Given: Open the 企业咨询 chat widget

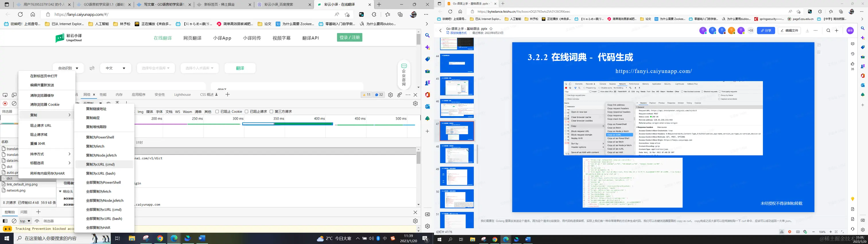Looking at the screenshot, I should pyautogui.click(x=404, y=75).
